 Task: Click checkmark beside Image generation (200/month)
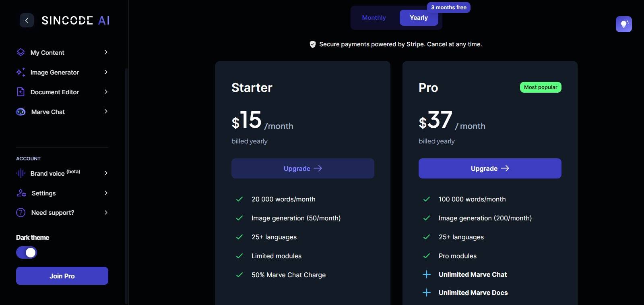point(427,218)
